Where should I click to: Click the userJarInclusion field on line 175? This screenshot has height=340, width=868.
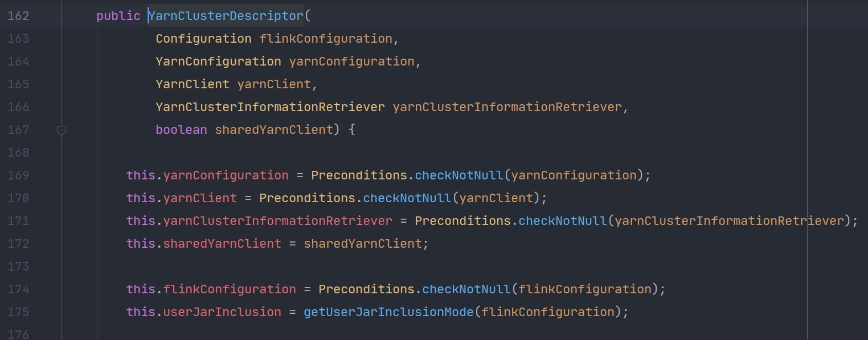pos(222,312)
